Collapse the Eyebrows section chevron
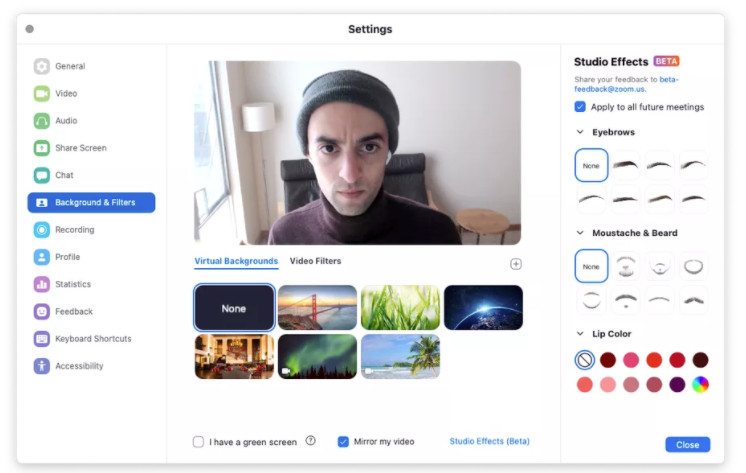746x473 pixels. (x=580, y=132)
